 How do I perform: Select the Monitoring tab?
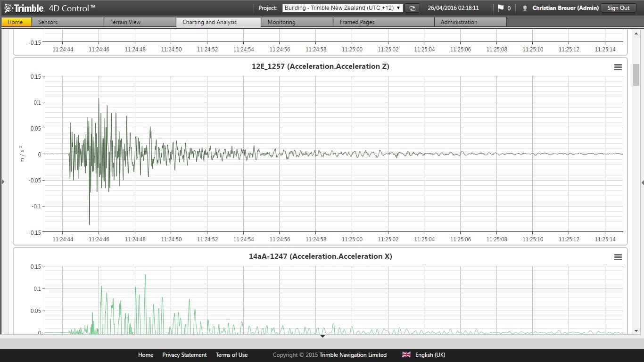[x=297, y=22]
